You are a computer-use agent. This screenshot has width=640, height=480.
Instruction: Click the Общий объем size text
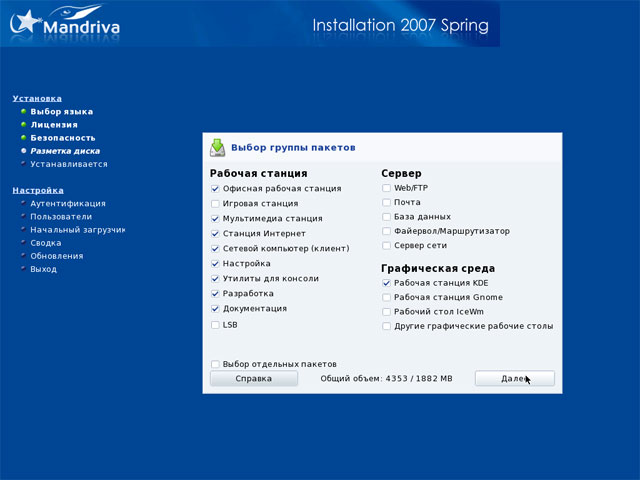(x=386, y=378)
